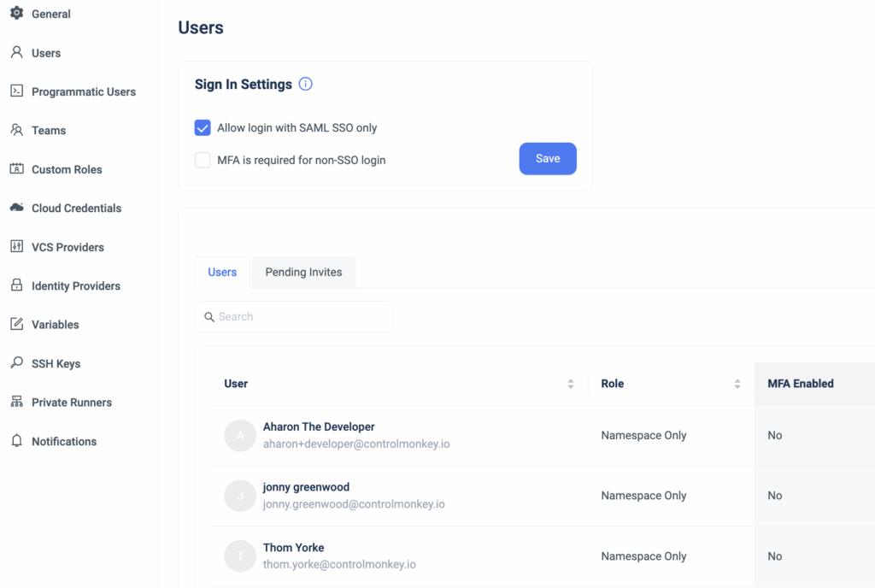Select the Cloud Credentials cloud icon
This screenshot has width=875, height=588.
click(x=17, y=208)
